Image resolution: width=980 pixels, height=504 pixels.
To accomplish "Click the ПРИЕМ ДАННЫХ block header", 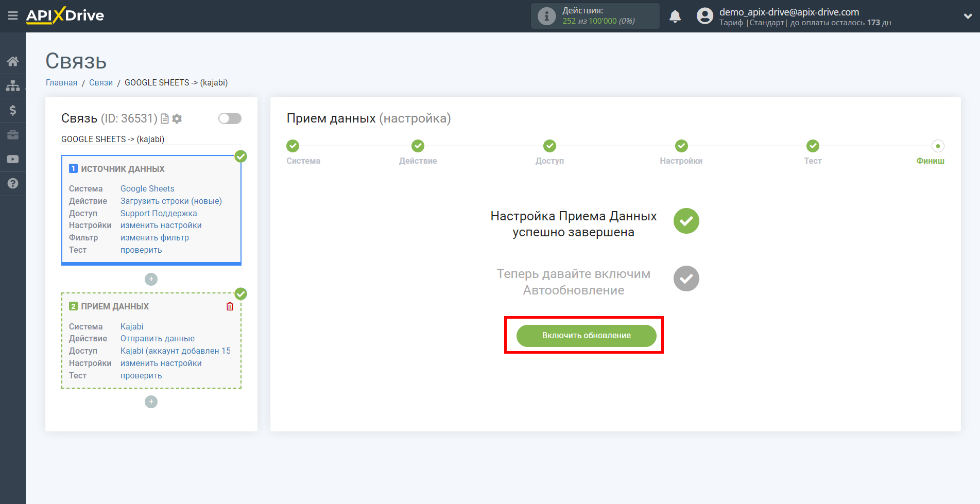I will click(x=115, y=306).
